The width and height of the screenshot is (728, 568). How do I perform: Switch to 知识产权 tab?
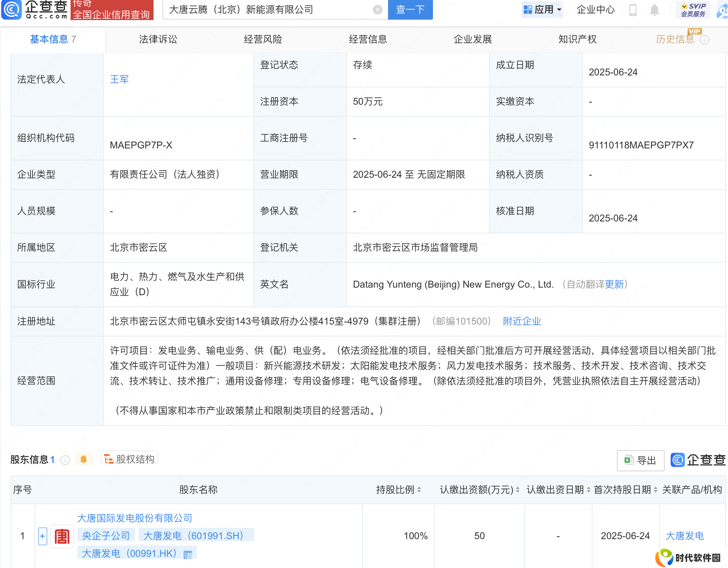pos(578,39)
